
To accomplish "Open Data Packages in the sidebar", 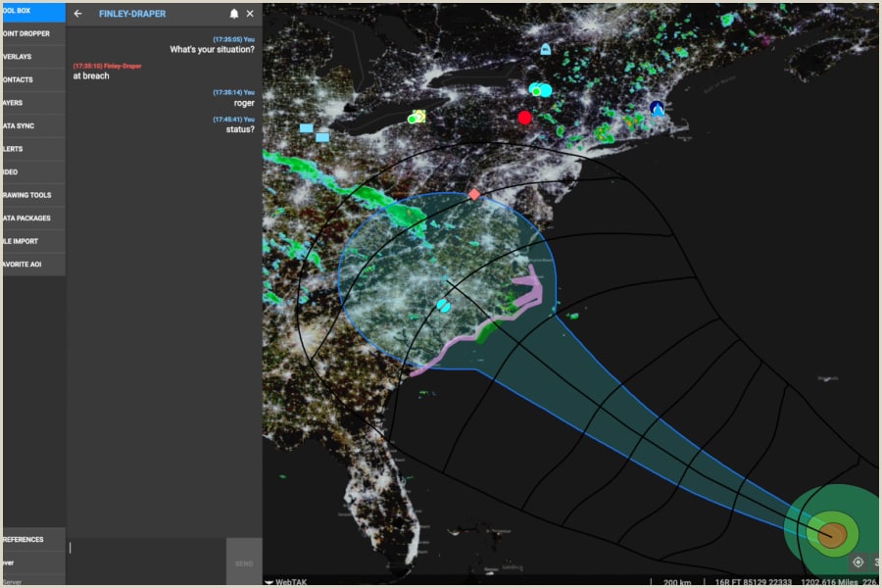I will click(27, 218).
